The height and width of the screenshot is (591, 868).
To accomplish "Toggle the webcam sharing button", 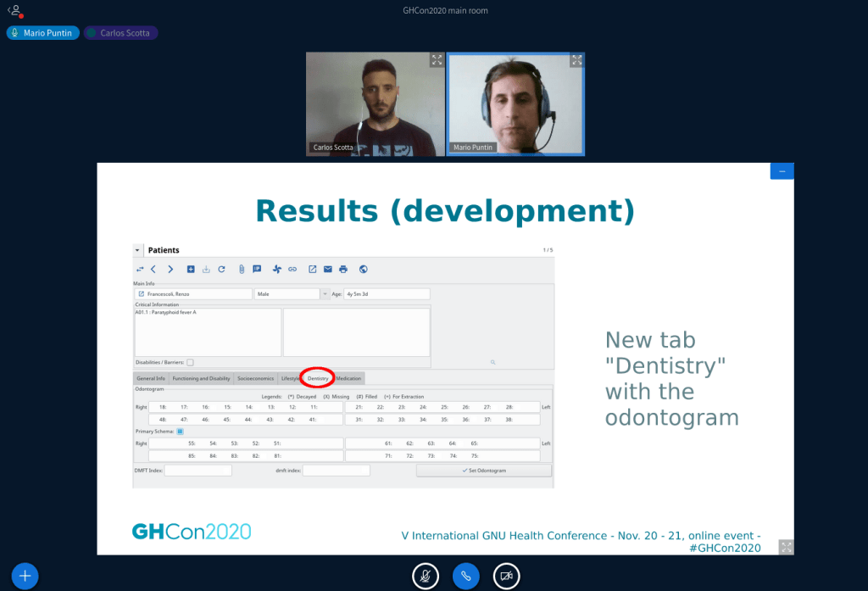I will click(506, 576).
